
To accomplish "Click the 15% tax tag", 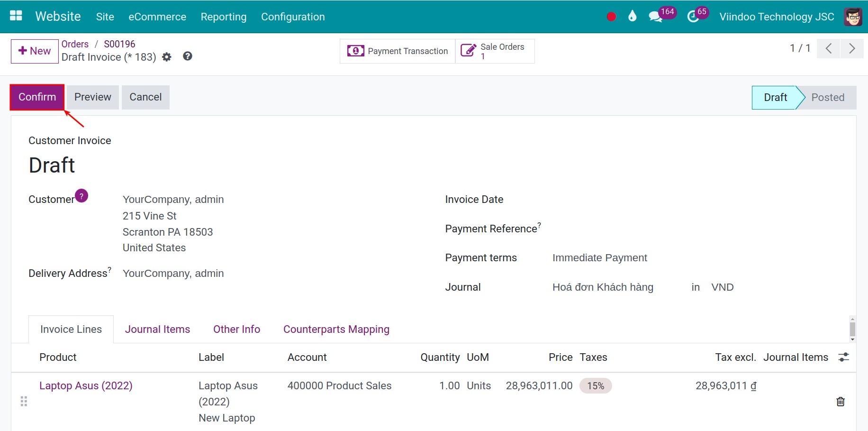I will click(x=596, y=386).
